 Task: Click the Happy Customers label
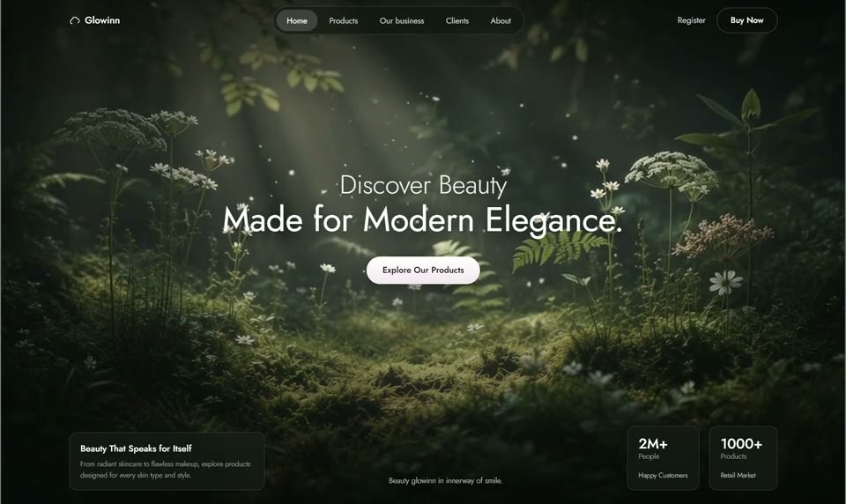(x=663, y=476)
